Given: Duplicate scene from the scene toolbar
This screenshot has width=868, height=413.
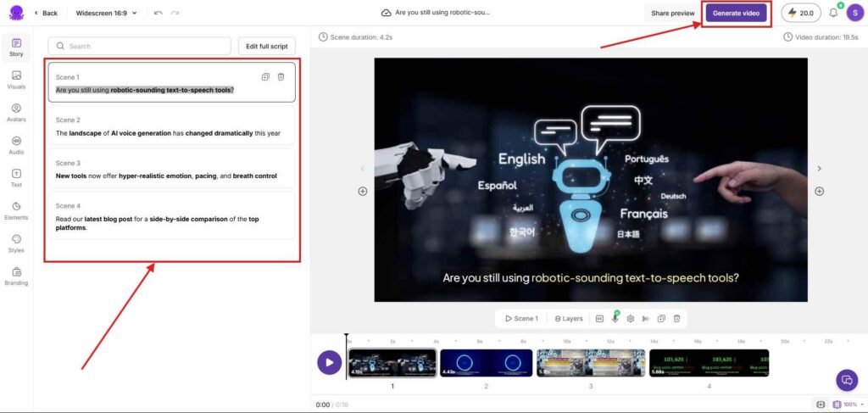Looking at the screenshot, I should pos(661,318).
